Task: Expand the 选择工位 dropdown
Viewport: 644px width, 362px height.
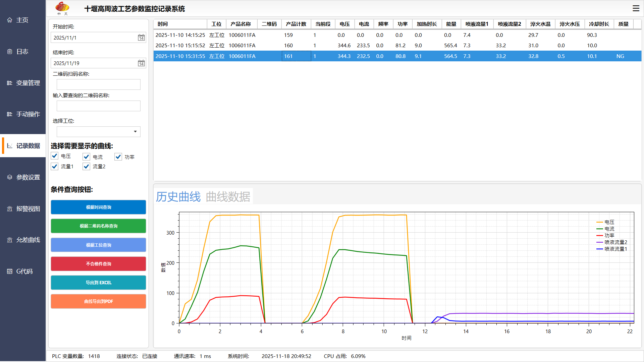Action: click(x=135, y=132)
